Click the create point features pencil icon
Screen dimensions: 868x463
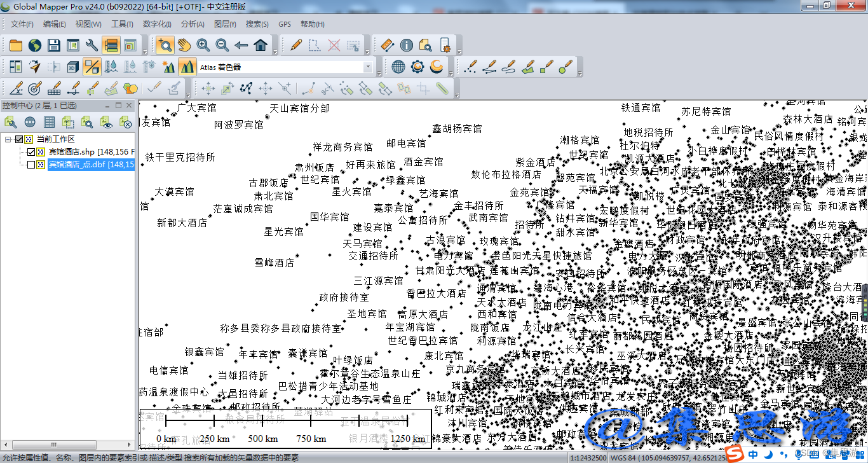470,66
